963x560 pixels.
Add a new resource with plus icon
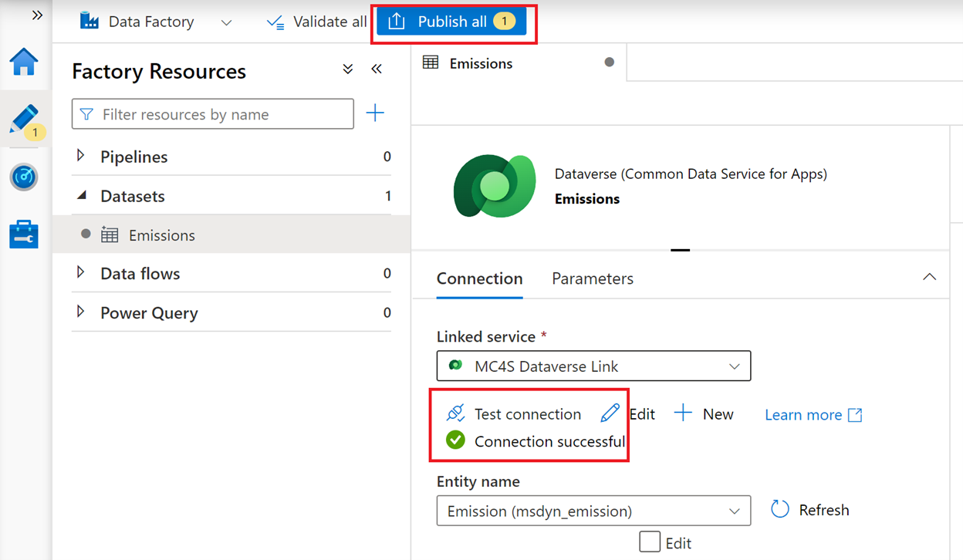pyautogui.click(x=375, y=113)
